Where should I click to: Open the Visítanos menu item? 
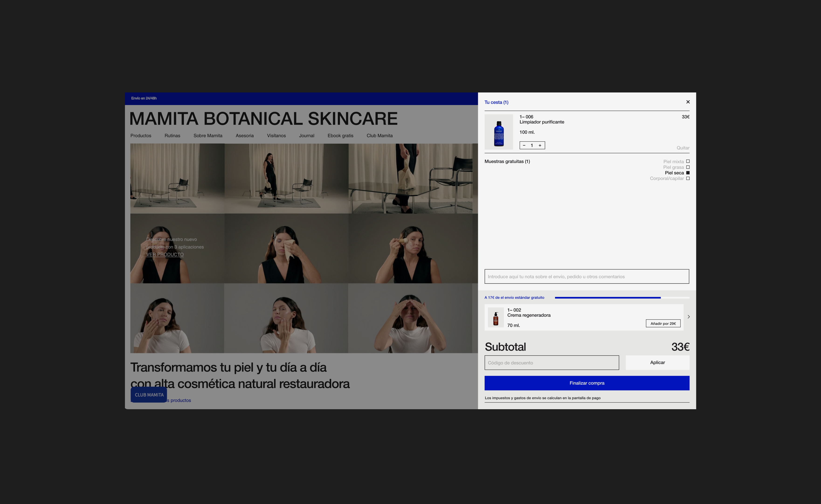pos(276,136)
